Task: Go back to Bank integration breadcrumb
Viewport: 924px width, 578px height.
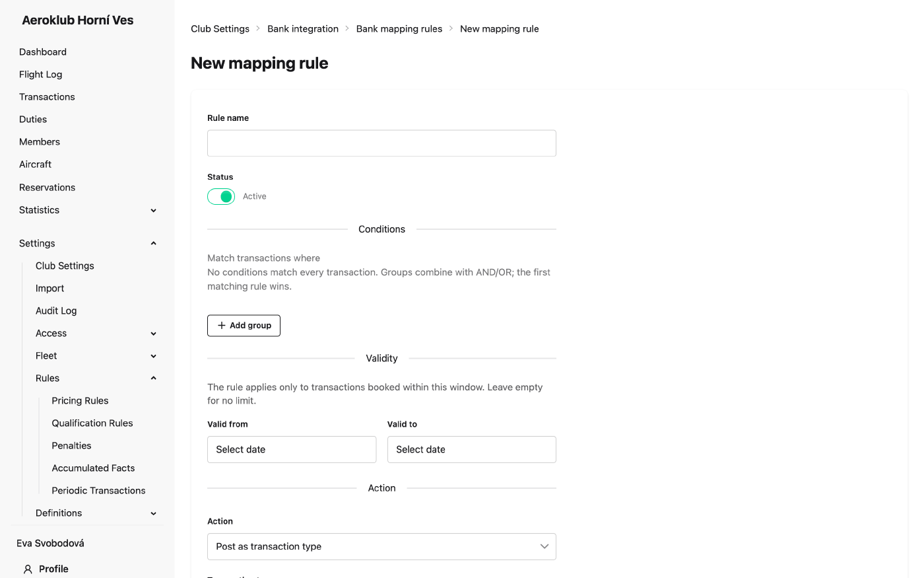Action: tap(303, 28)
